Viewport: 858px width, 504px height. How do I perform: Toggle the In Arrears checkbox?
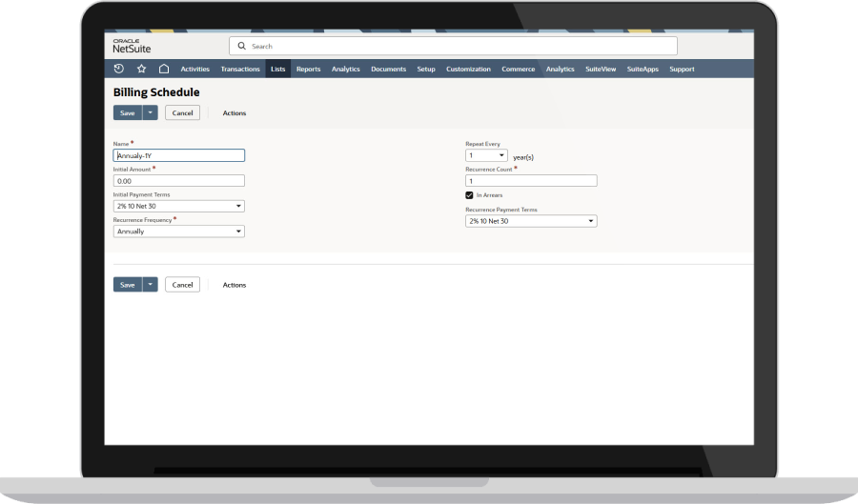coord(469,194)
